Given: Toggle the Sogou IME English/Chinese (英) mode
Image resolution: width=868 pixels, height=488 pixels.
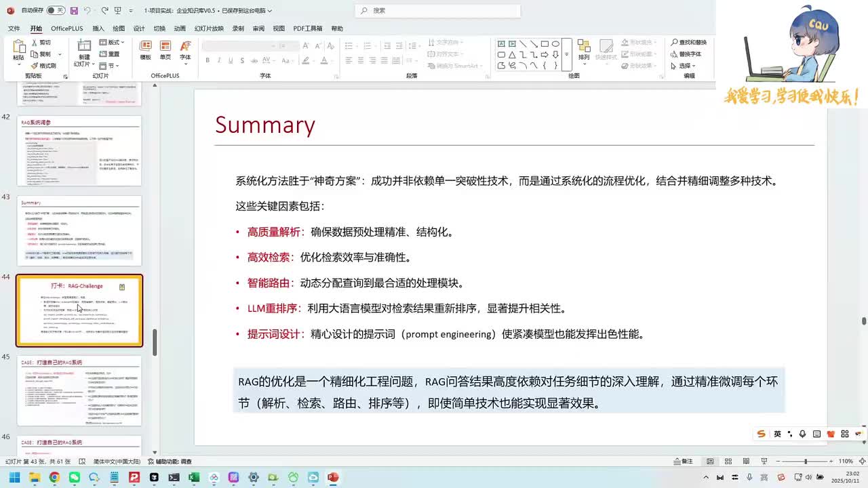Looking at the screenshot, I should pyautogui.click(x=777, y=434).
